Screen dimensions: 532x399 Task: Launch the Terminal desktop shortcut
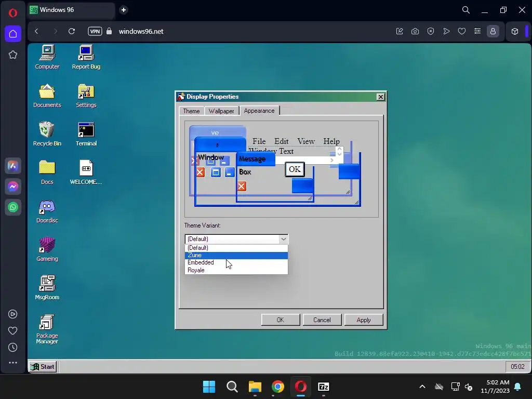pos(86,134)
